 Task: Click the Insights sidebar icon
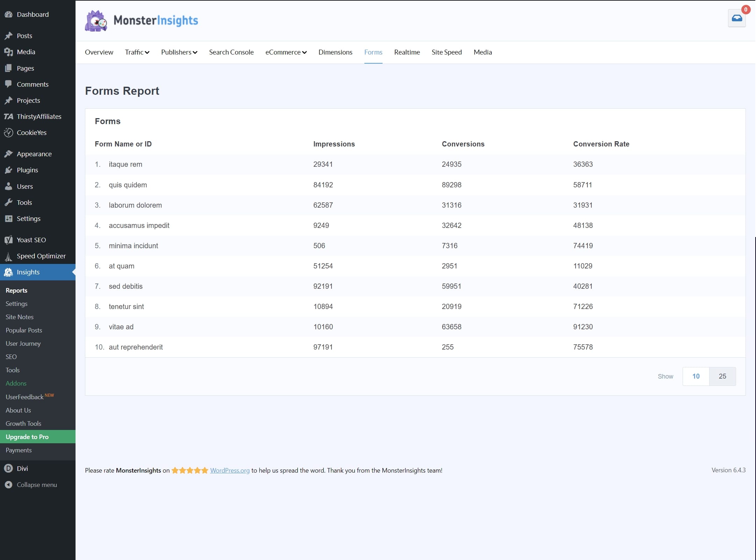point(8,272)
